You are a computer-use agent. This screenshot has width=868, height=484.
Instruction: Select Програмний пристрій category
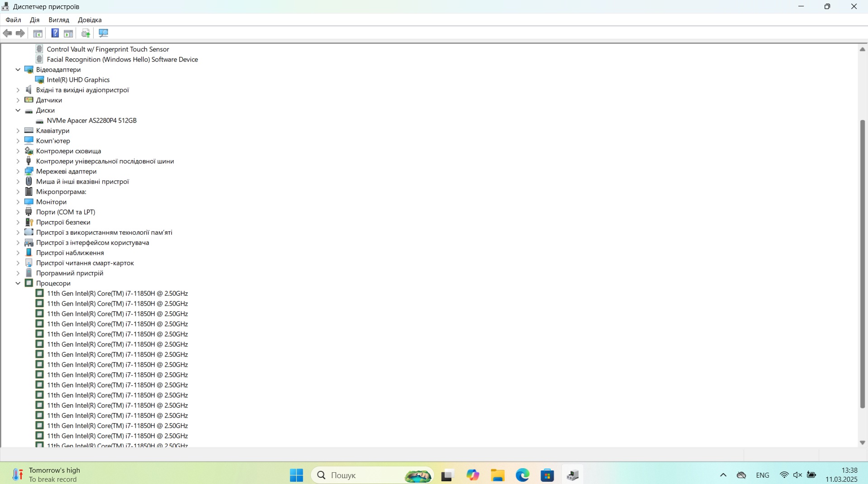(x=70, y=273)
